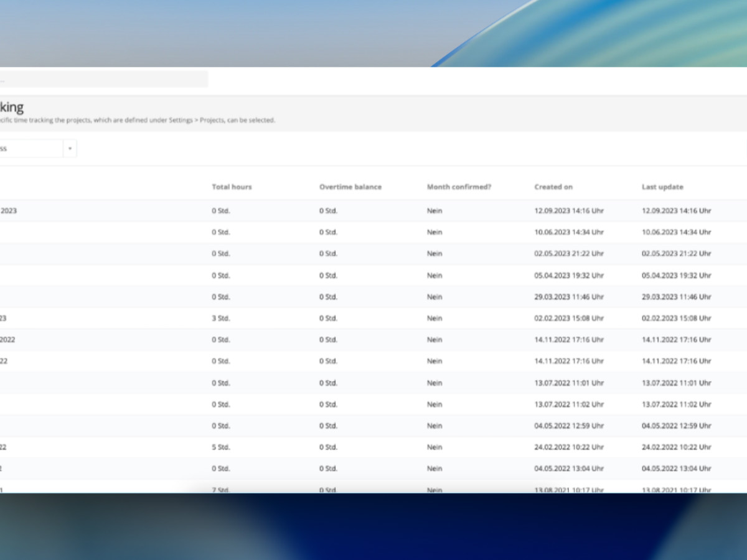Click Last update date 13.07.2022 11:01 Uhr
The image size is (747, 560).
(677, 383)
